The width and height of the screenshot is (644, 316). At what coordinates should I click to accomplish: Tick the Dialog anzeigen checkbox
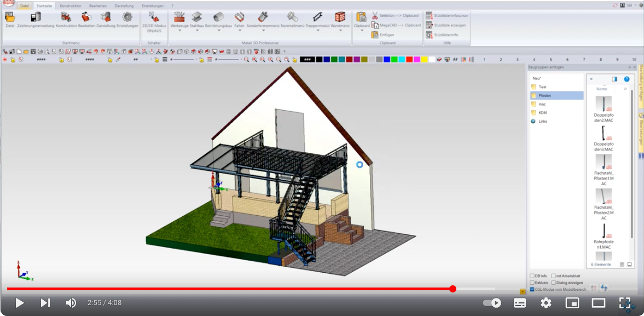tap(554, 283)
